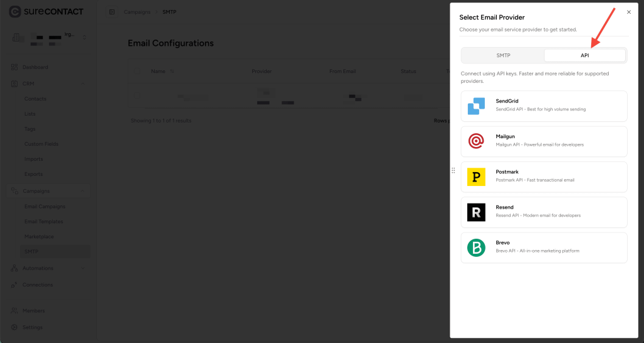
Task: Select the API tab
Action: coord(584,55)
